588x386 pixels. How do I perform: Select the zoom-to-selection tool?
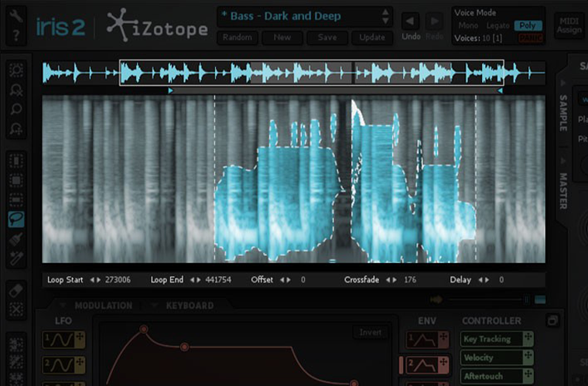click(16, 70)
